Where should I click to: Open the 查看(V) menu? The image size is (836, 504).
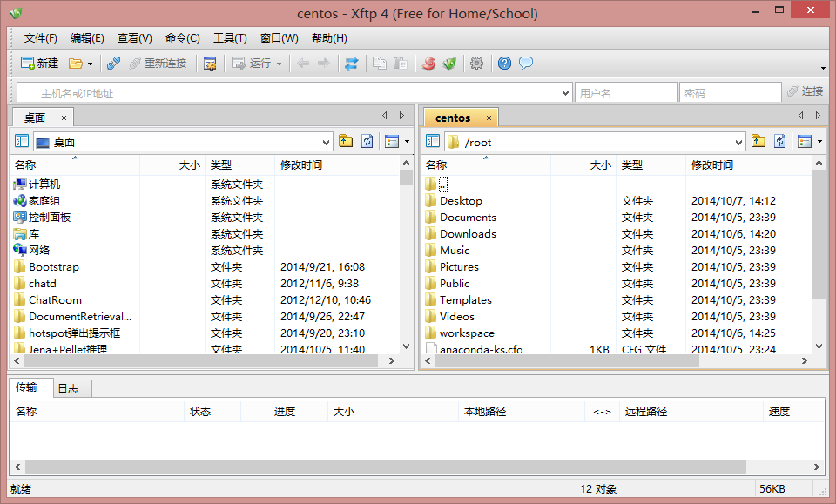(134, 37)
